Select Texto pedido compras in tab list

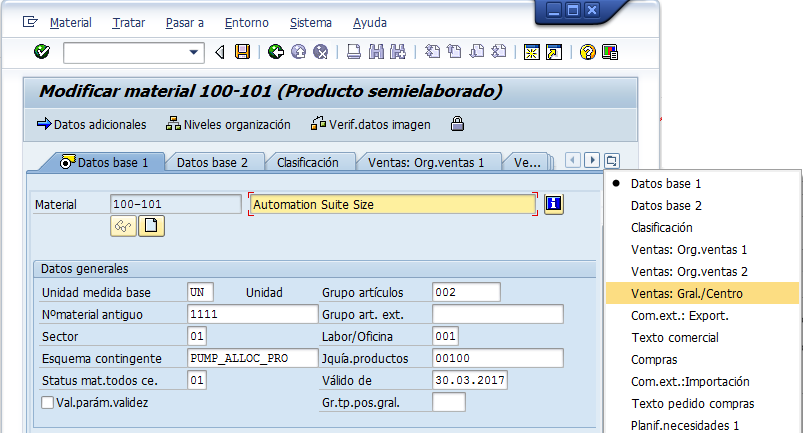(x=702, y=403)
